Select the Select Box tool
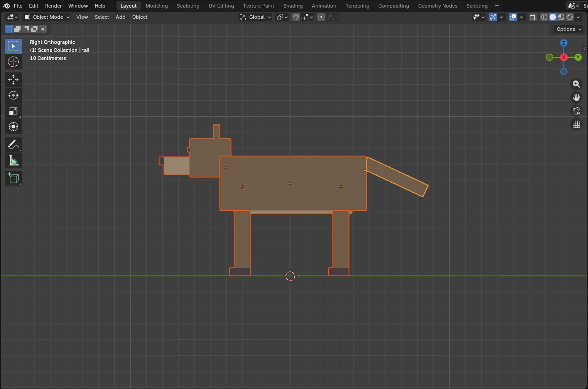588x389 pixels. [x=13, y=46]
